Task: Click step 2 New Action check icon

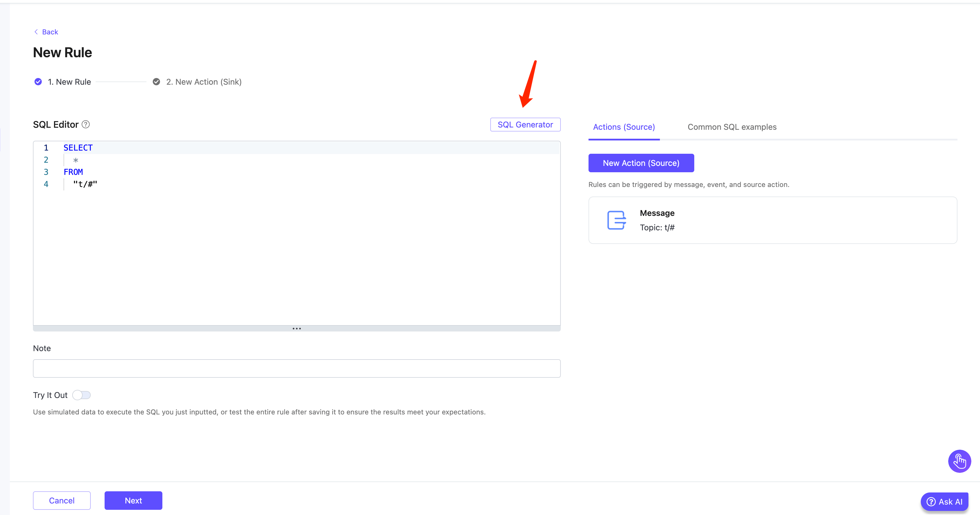Action: [x=156, y=82]
